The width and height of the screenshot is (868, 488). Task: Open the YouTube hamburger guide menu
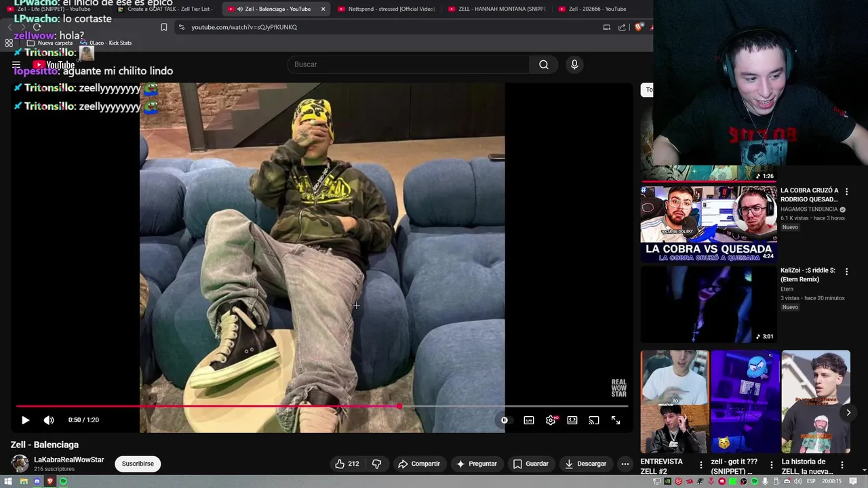tap(16, 65)
